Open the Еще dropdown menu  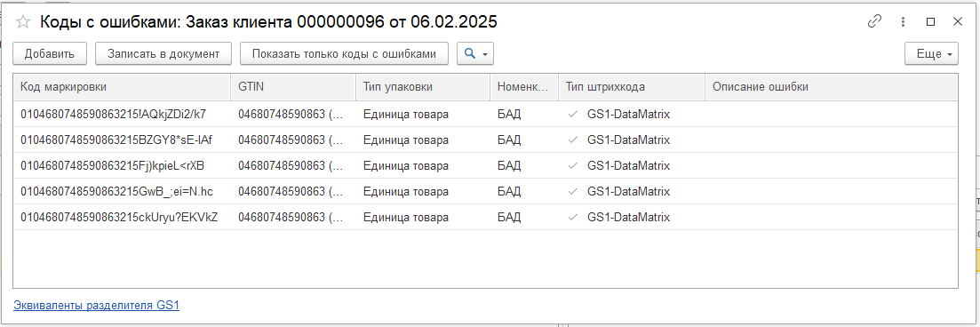pyautogui.click(x=931, y=54)
